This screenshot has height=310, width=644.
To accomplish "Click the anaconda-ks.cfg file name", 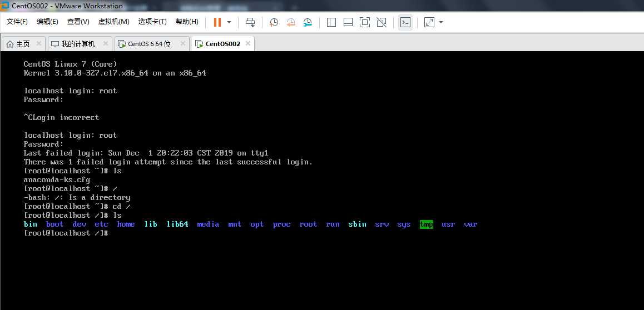I will 57,179.
